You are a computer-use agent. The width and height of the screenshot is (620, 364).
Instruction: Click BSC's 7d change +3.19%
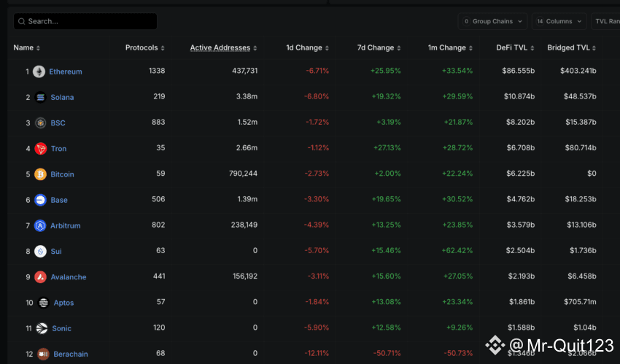pos(389,122)
